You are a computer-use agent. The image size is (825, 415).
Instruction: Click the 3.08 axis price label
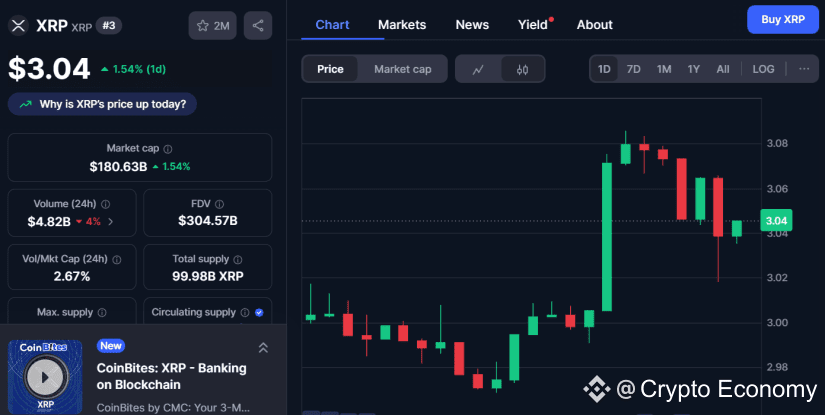(777, 144)
